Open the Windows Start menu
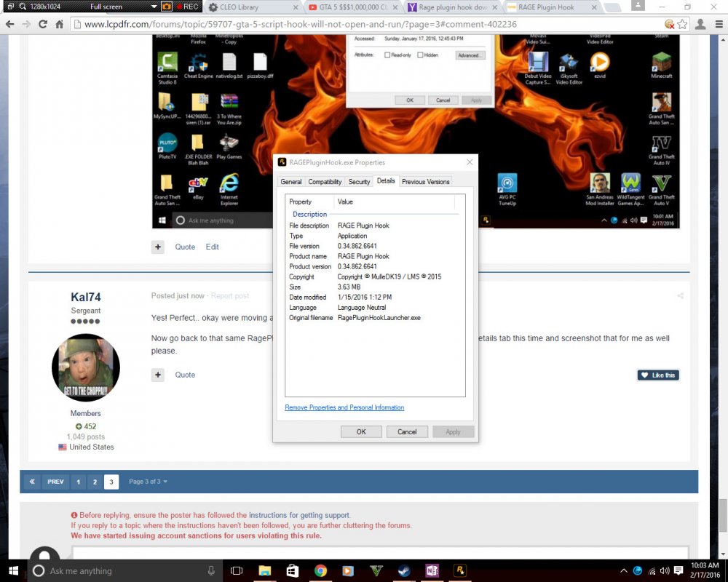728x582 pixels. coord(13,571)
